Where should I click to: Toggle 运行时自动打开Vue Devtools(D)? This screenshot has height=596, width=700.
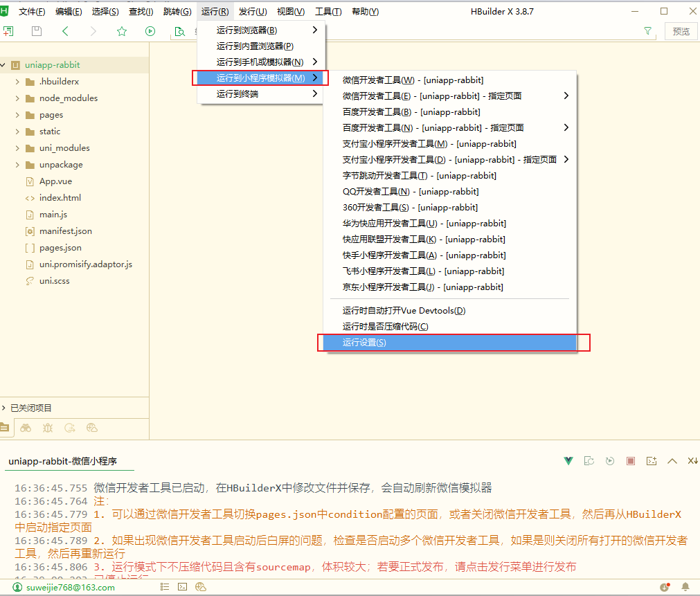point(451,311)
